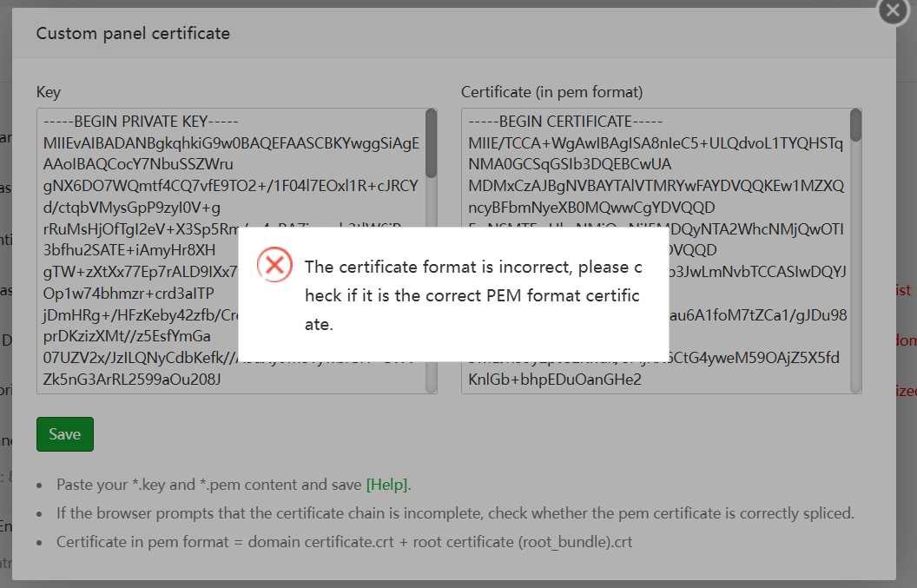Click the 'Paste your *.key and *.pem' tip

210,485
